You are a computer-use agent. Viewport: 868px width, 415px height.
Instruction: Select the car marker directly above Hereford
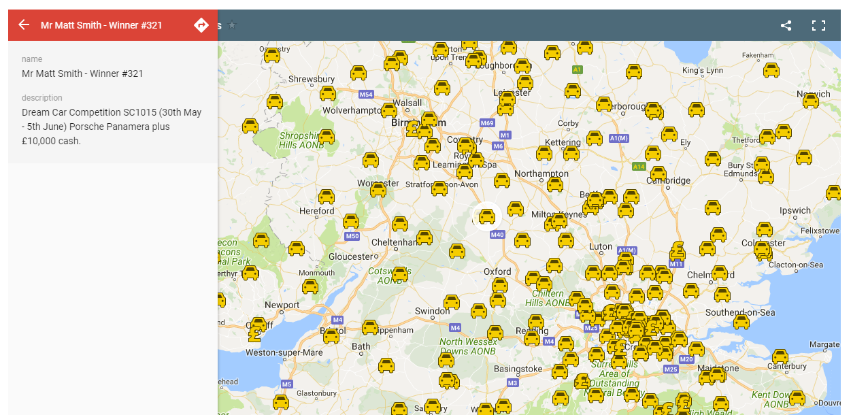pos(327,197)
